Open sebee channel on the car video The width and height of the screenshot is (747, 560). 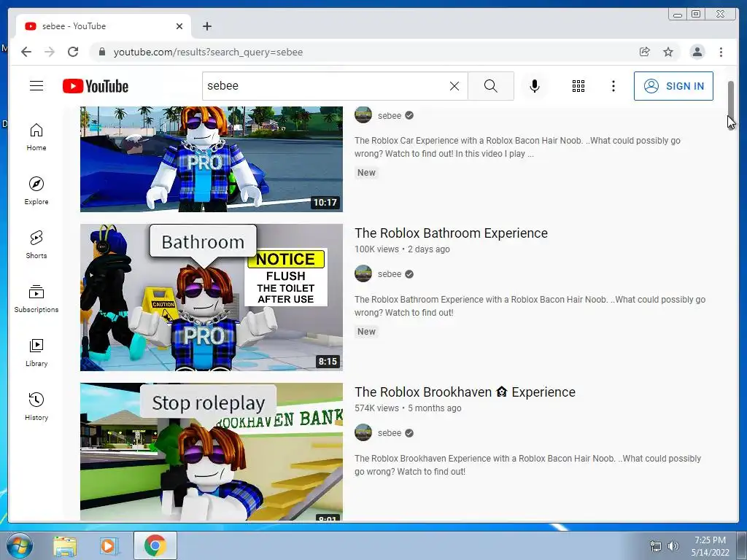tap(390, 116)
